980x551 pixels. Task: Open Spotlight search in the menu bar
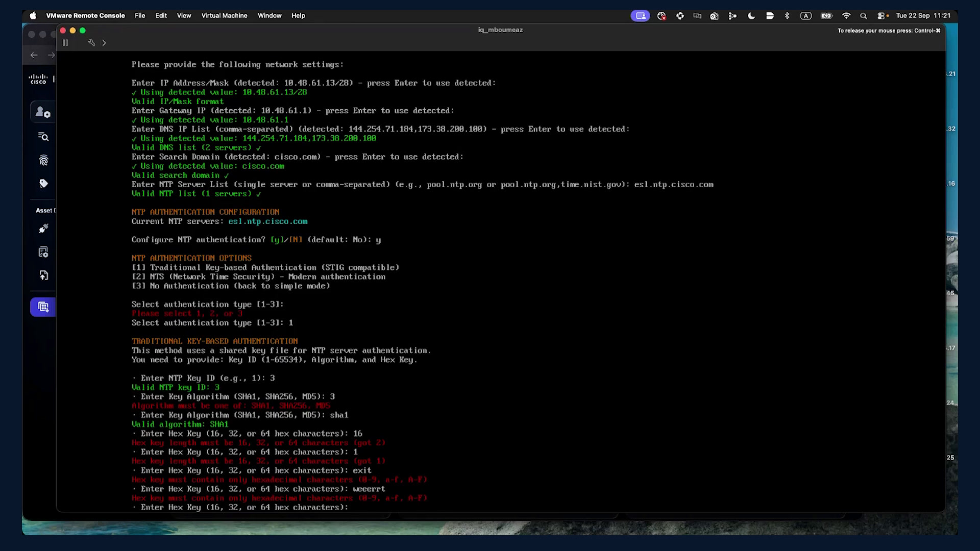(x=864, y=16)
